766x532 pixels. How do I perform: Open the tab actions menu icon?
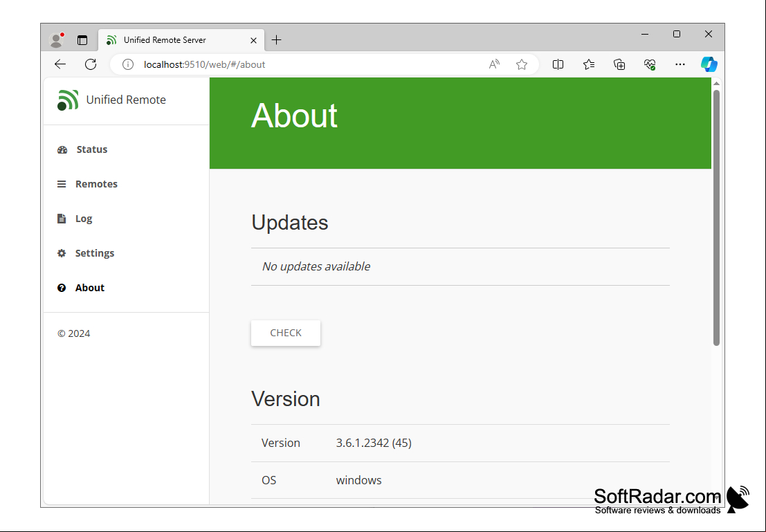click(82, 40)
